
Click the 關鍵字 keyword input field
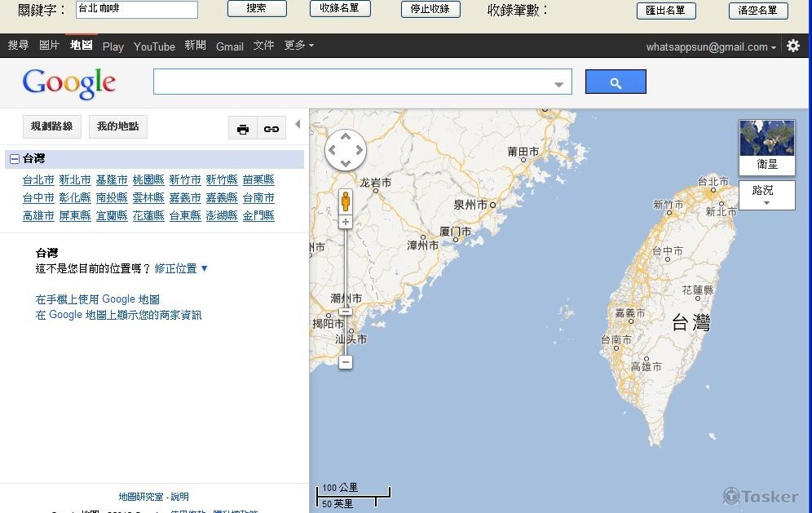135,10
